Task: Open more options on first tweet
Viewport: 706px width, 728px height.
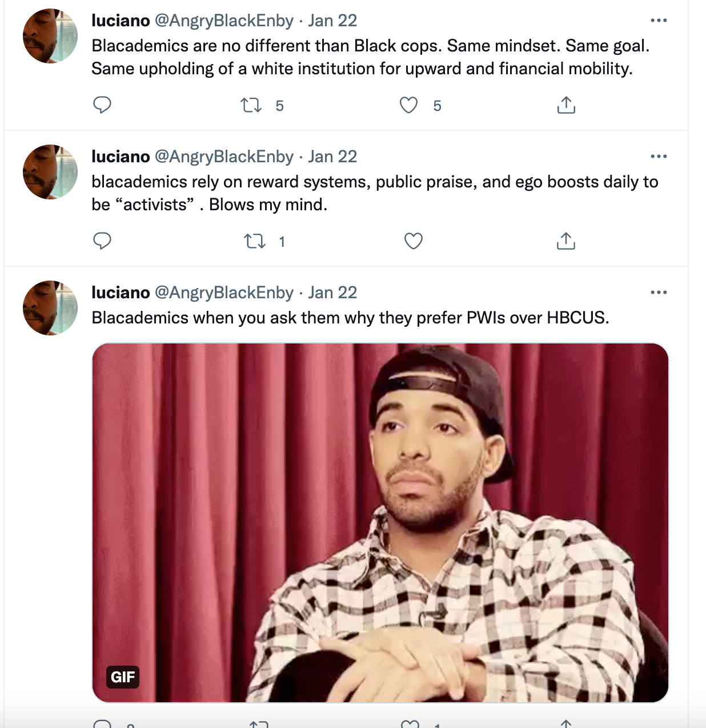Action: [659, 21]
